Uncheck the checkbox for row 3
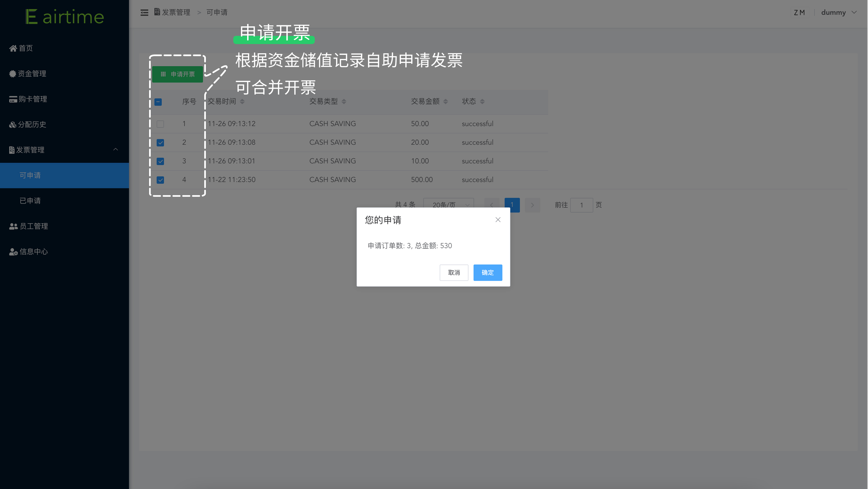 click(161, 161)
